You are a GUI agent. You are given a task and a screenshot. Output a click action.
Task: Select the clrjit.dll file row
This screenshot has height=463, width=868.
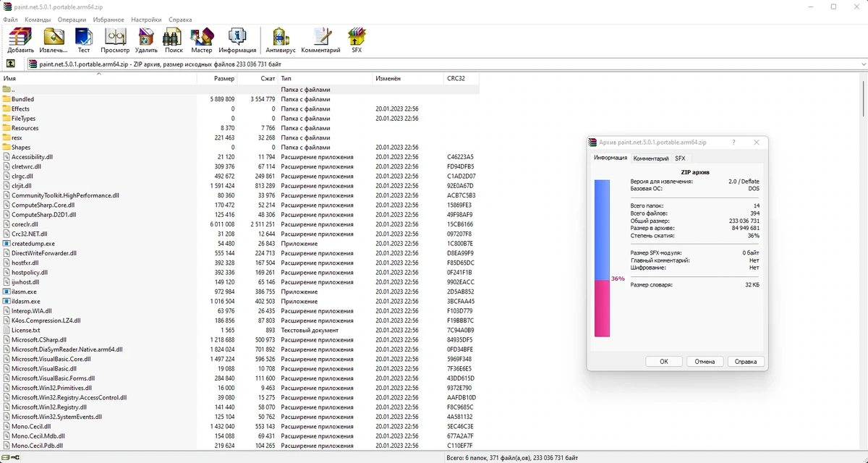pyautogui.click(x=239, y=186)
